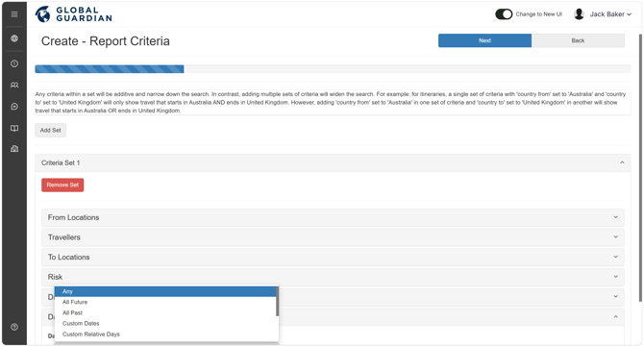Select Custom Dates option

[x=165, y=324]
